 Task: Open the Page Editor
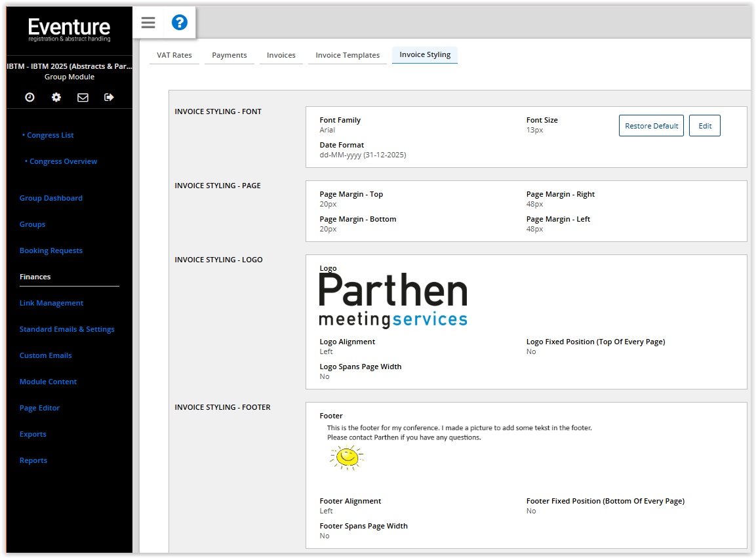[x=39, y=408]
